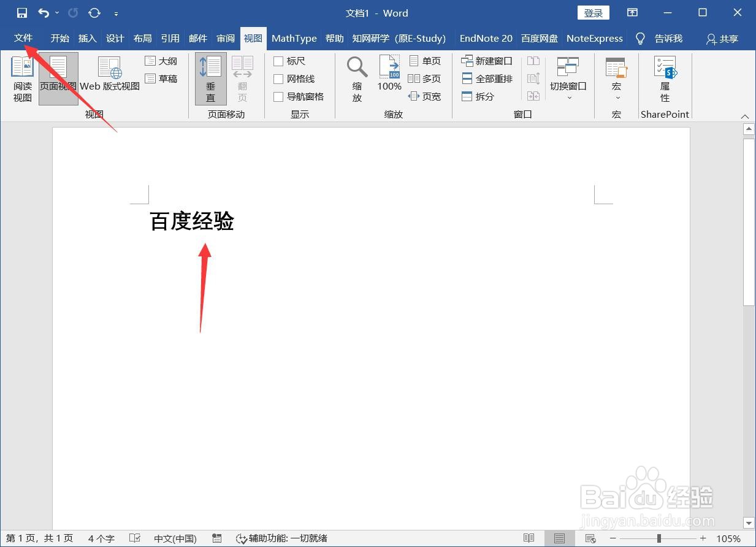756x547 pixels.
Task: Open the 知网研学 (原E-Study) tab
Action: pos(399,38)
